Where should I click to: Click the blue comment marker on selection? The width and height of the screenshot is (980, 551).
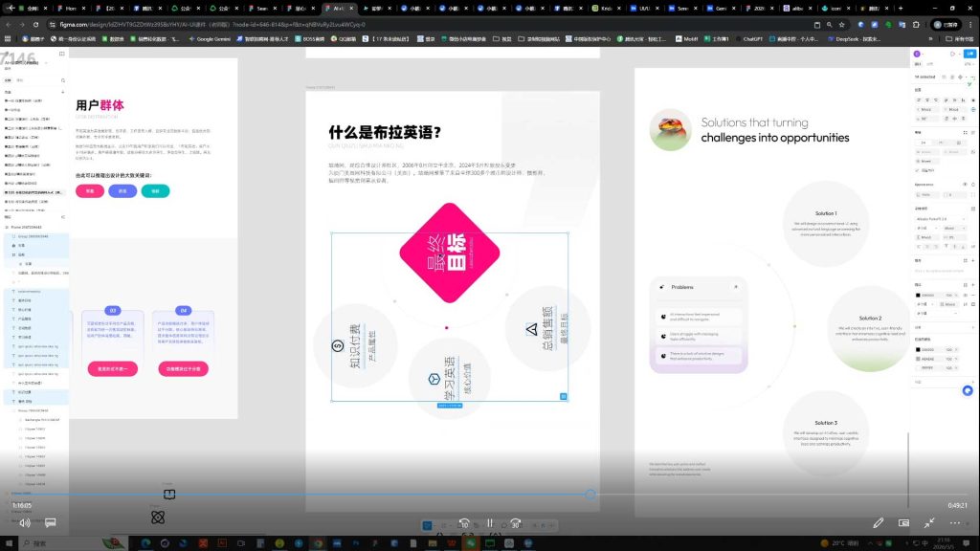(x=563, y=396)
